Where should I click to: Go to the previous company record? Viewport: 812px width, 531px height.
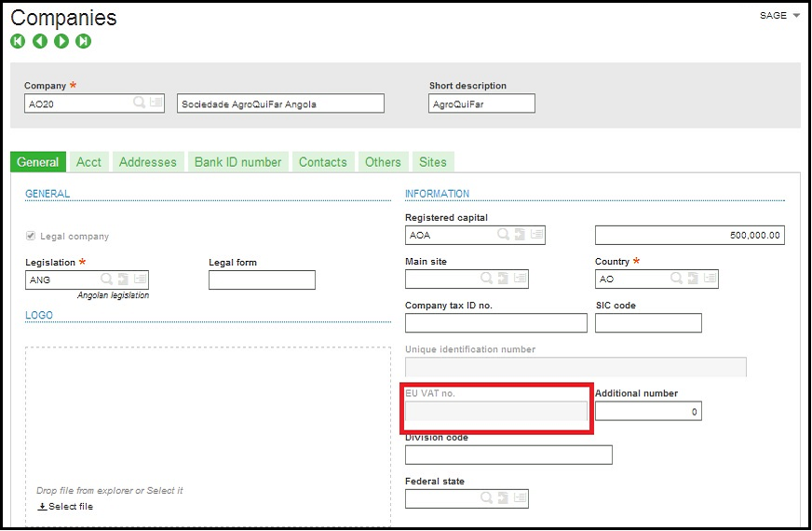[39, 41]
